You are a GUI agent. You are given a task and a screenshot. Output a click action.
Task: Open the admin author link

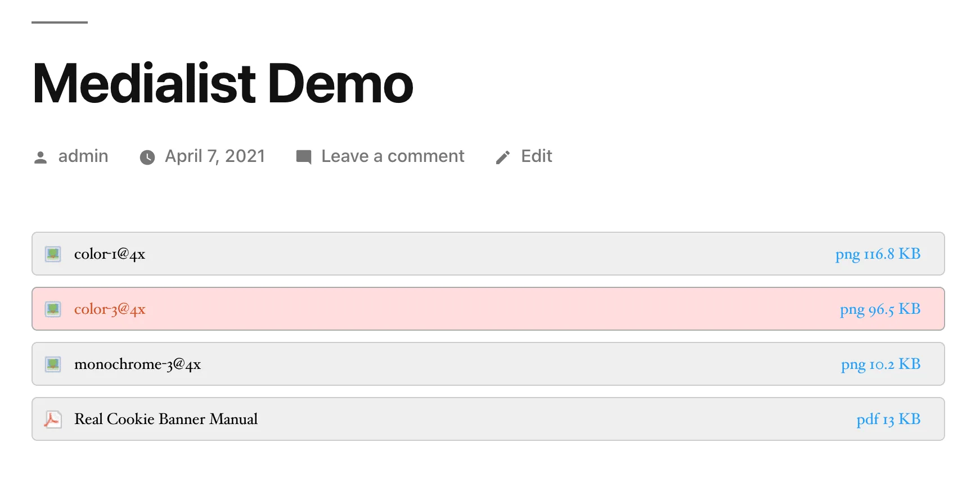(x=83, y=156)
